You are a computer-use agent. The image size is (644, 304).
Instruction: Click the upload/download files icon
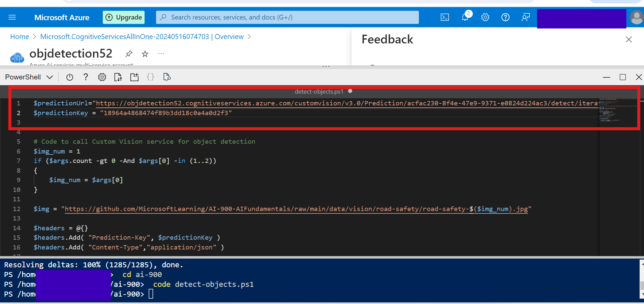(118, 77)
